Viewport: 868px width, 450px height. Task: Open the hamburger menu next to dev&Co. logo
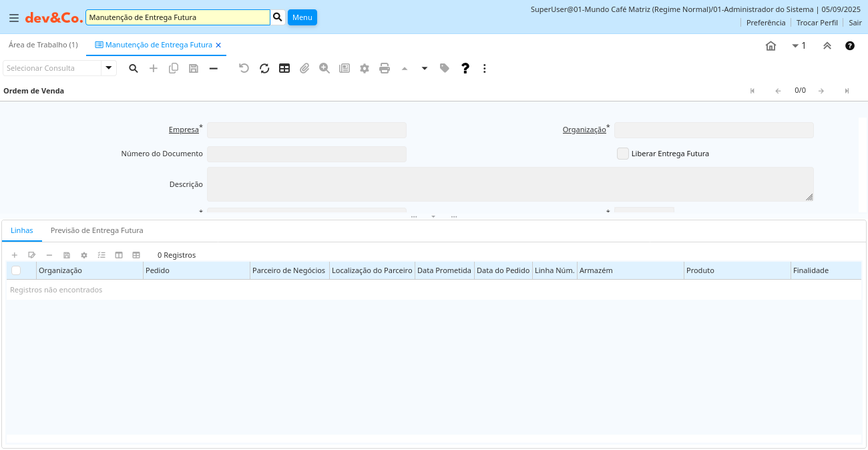click(14, 18)
